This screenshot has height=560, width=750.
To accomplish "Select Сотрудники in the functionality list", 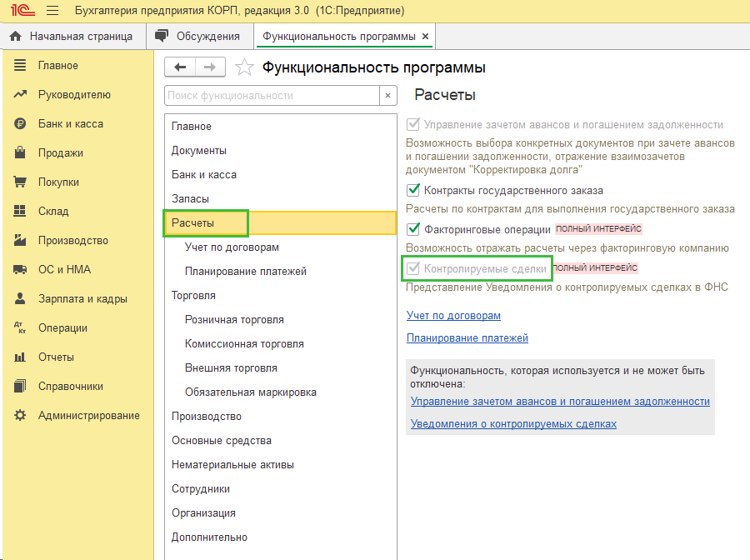I will click(x=280, y=488).
